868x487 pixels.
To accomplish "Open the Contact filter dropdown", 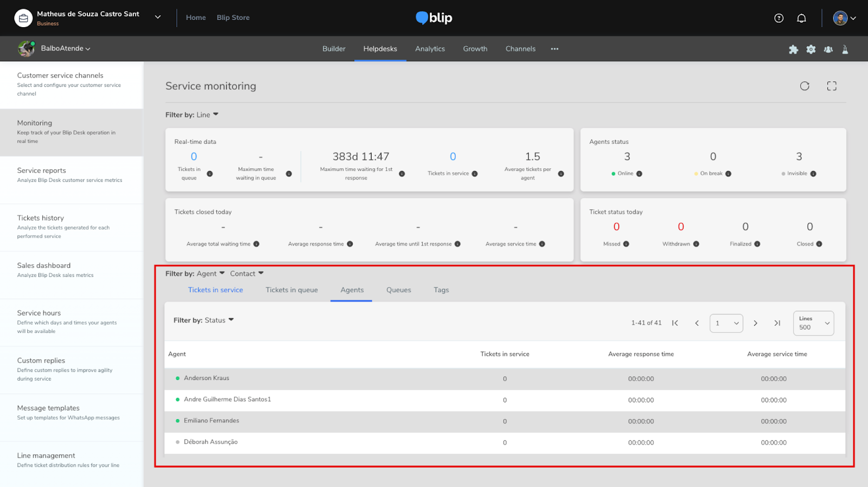I will 247,274.
